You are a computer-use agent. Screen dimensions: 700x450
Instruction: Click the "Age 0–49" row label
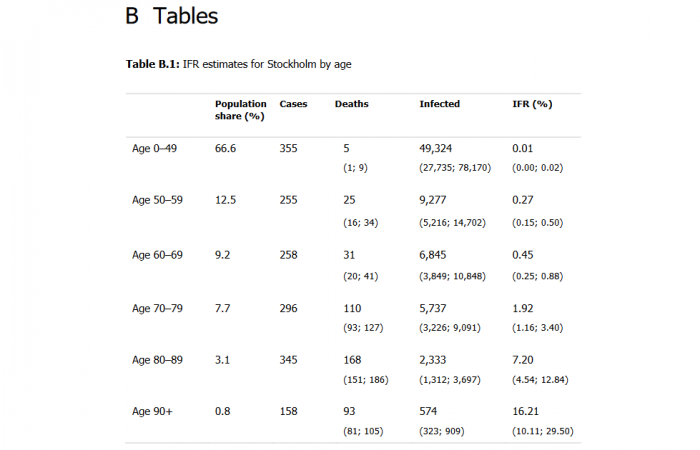click(155, 148)
